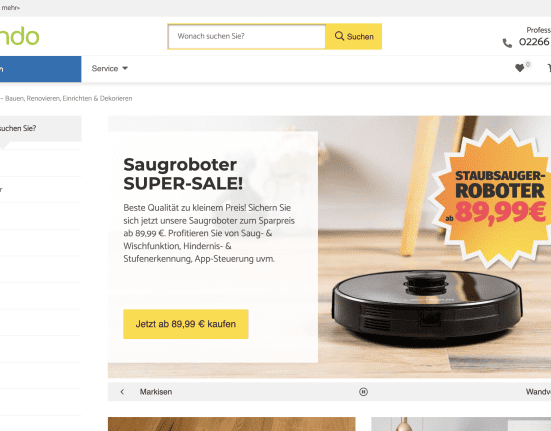Click the wooden floor teaser image below

pyautogui.click(x=232, y=424)
